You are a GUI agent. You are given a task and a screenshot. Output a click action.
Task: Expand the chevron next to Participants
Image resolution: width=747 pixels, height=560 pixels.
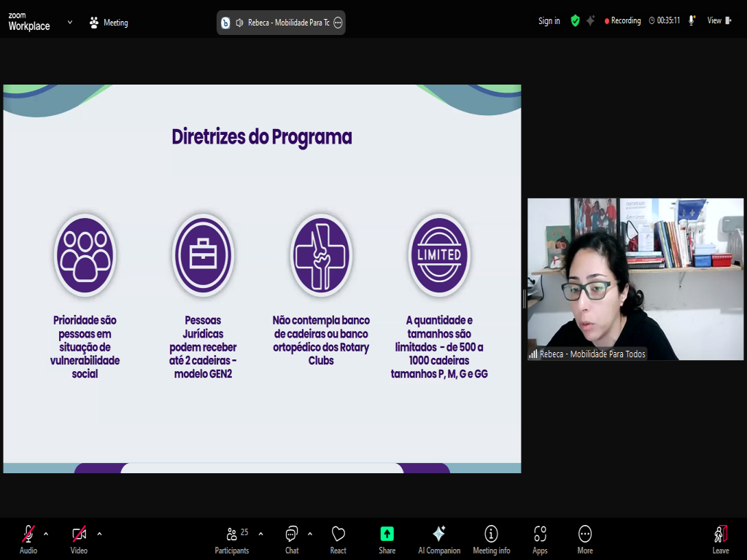tap(260, 534)
